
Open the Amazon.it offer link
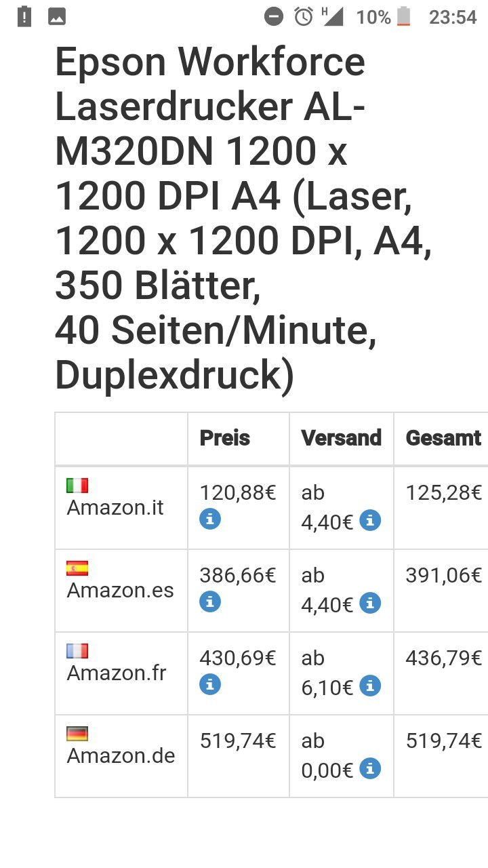(x=115, y=507)
